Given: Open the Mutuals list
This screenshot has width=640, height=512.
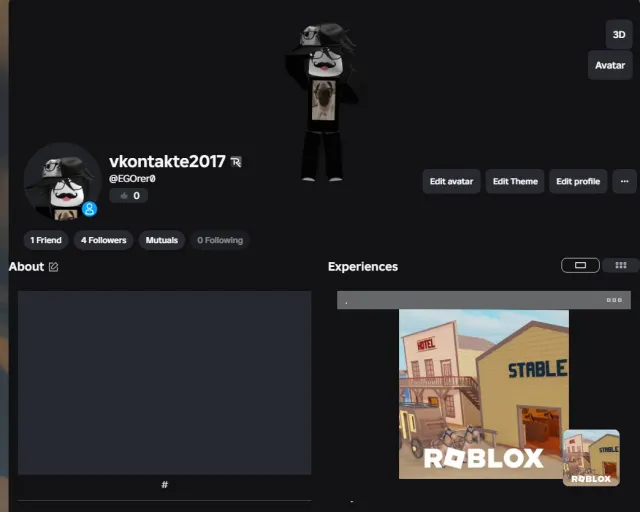Looking at the screenshot, I should (x=162, y=240).
